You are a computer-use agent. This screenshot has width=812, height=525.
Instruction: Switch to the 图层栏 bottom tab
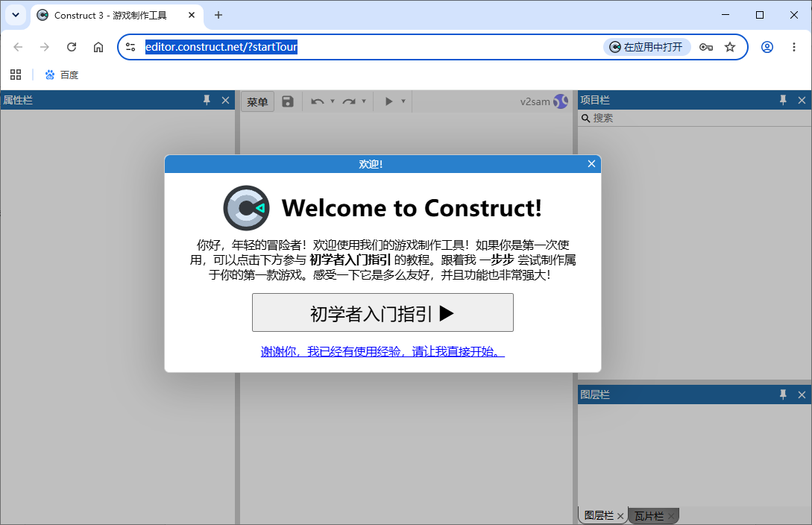[599, 515]
